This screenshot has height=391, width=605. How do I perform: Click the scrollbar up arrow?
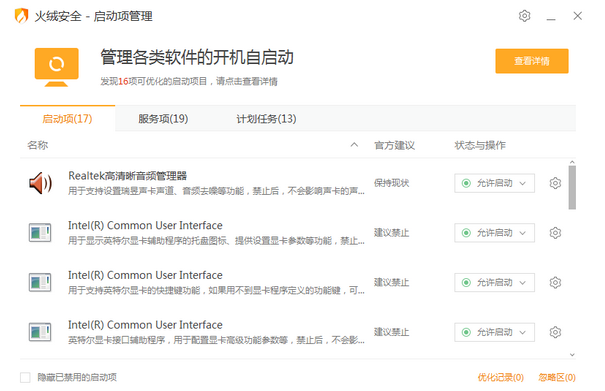point(572,162)
